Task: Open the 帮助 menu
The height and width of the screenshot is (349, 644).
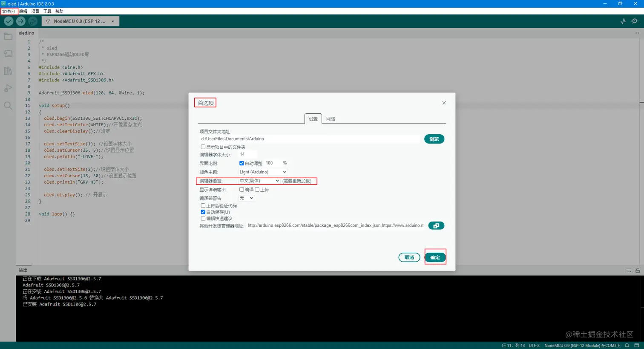Action: click(59, 11)
